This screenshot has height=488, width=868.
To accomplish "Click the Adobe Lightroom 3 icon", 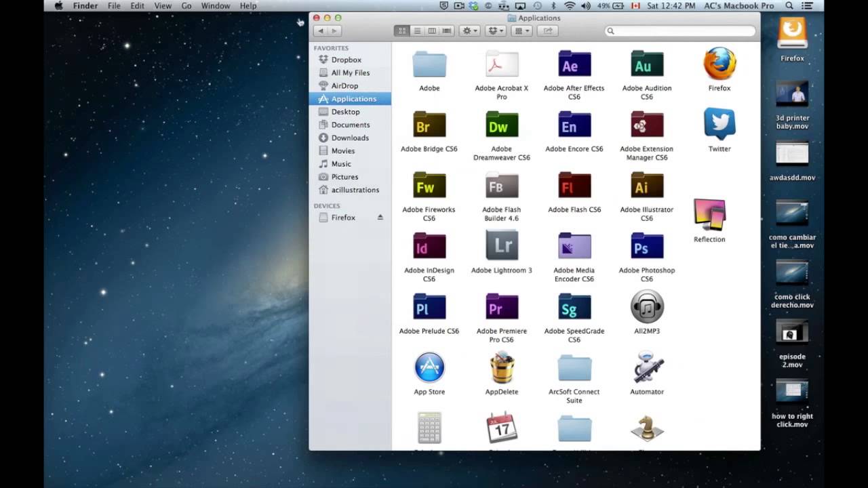I will (502, 246).
